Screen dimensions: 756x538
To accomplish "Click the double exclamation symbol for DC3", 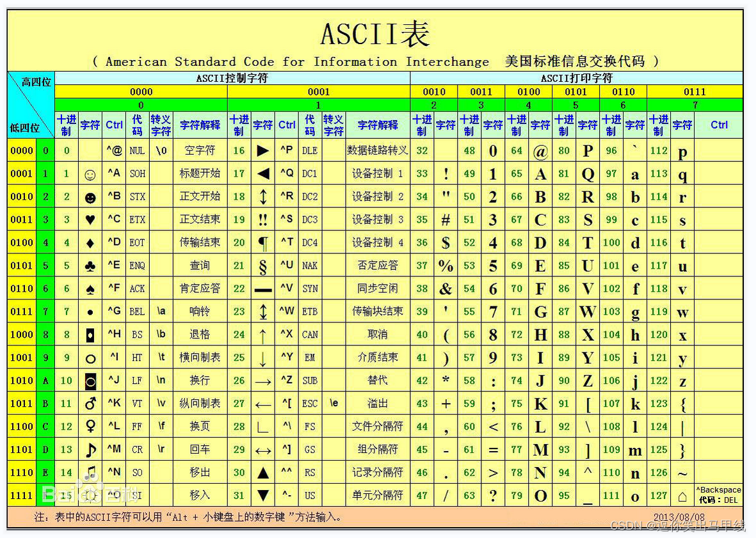I will coord(262,220).
